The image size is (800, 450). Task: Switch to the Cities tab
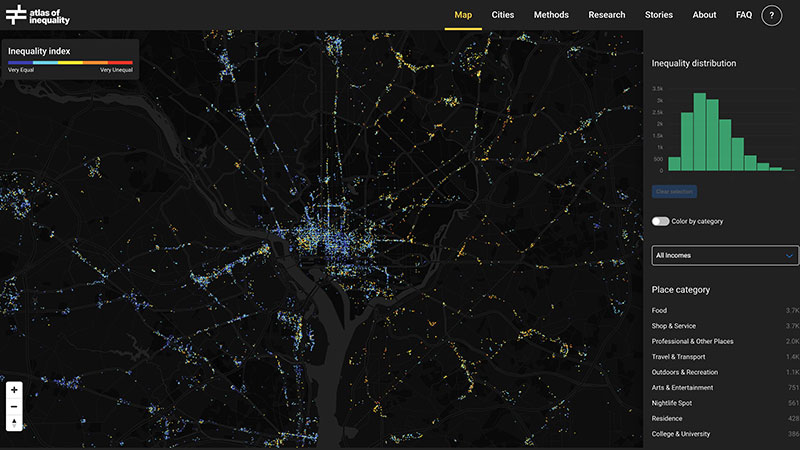coord(503,15)
